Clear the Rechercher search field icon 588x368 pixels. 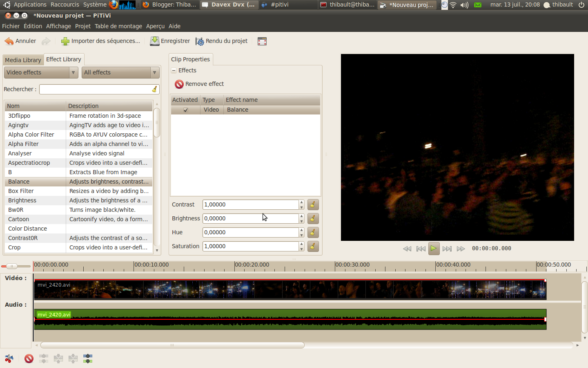click(155, 89)
